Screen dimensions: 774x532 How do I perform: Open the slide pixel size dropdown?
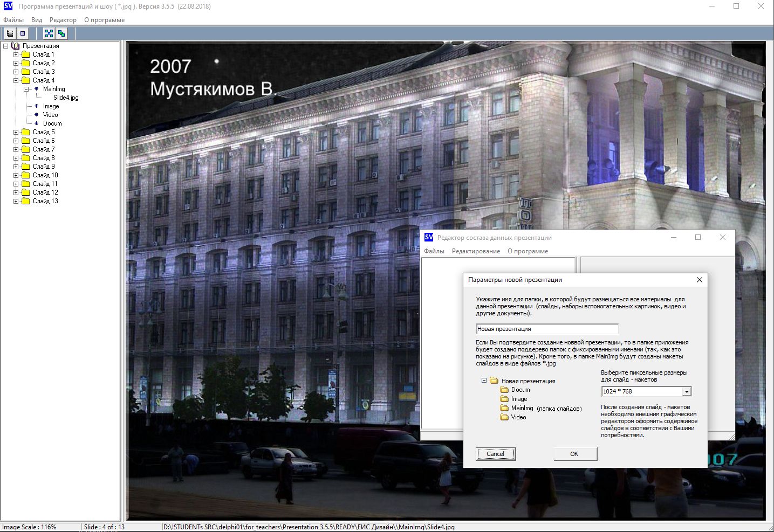coord(687,392)
